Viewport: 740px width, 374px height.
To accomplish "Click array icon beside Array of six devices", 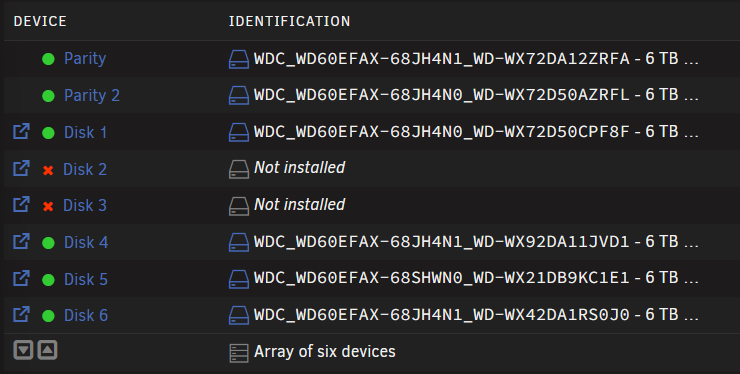I will pos(239,353).
